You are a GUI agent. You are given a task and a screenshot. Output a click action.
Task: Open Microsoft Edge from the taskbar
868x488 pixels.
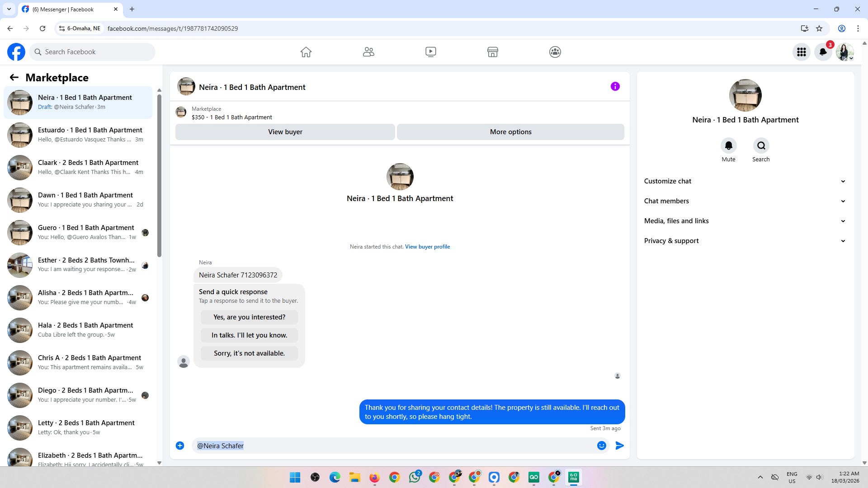[335, 477]
